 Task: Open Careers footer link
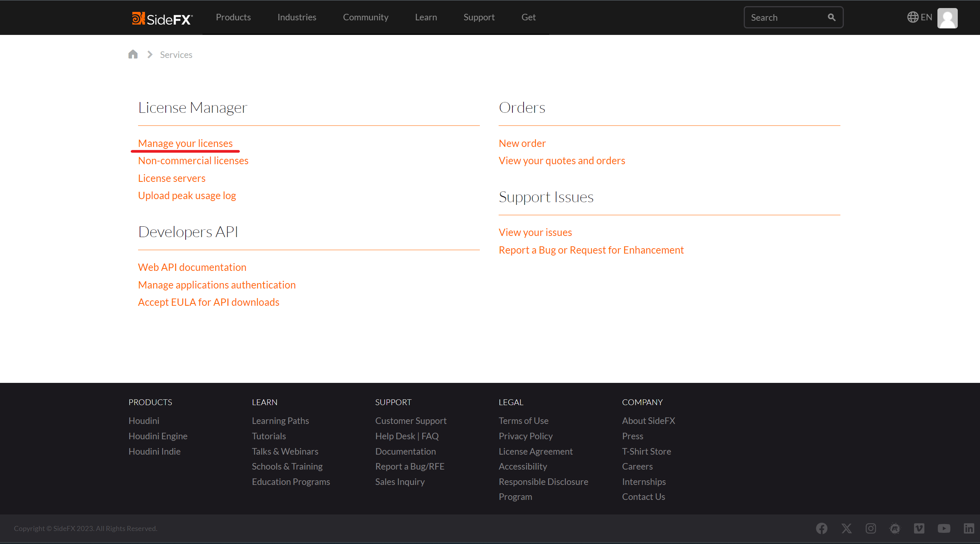click(637, 466)
